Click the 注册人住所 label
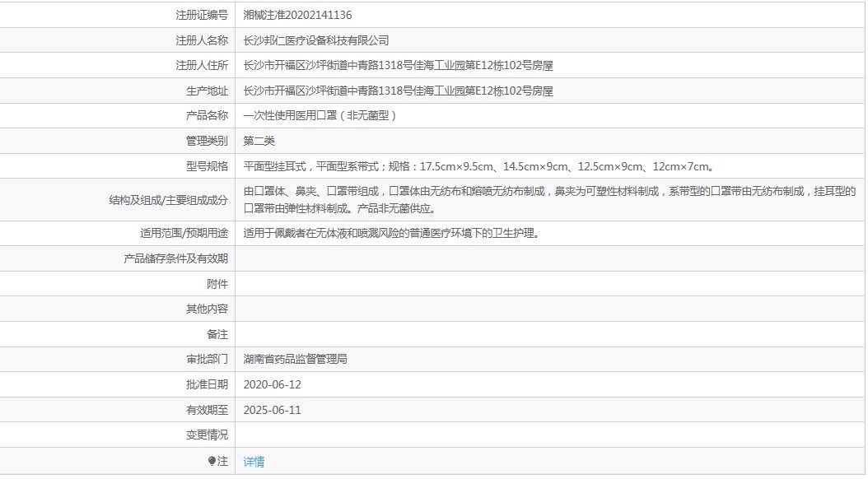Screen dimensions: 868x479 pos(202,65)
